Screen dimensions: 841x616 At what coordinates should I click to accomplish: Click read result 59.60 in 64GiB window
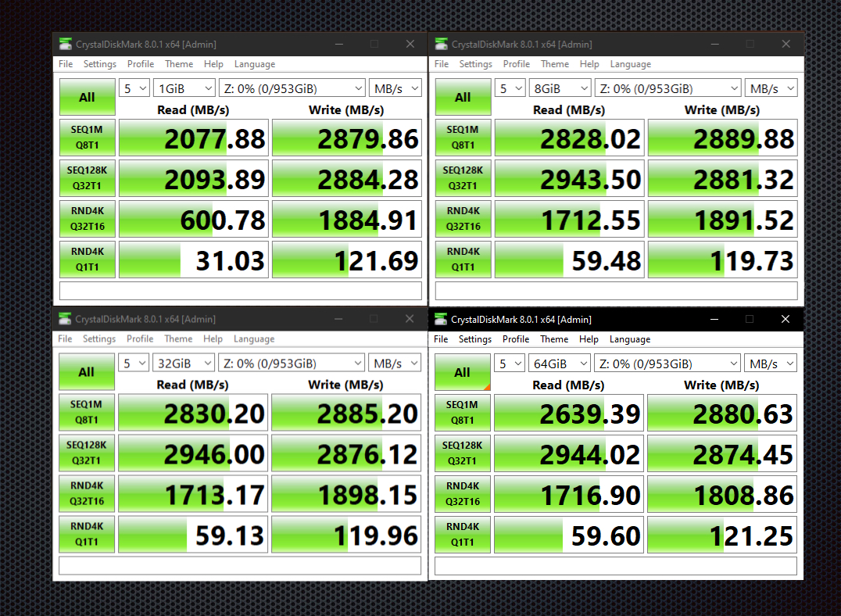pyautogui.click(x=569, y=535)
